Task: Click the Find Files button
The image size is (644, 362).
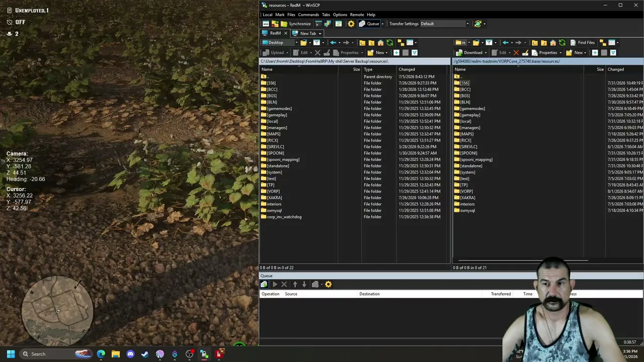Action: coord(582,43)
